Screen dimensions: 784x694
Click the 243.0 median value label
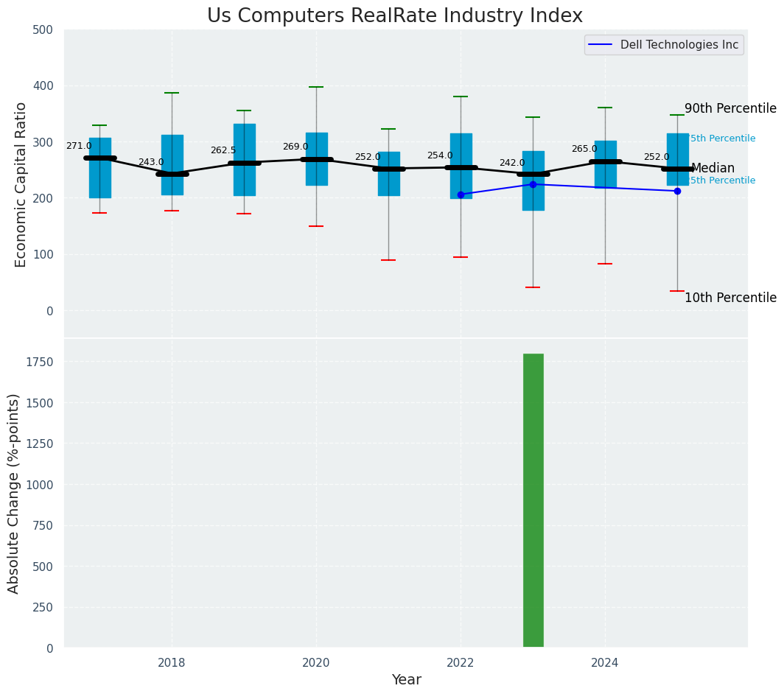tap(151, 162)
